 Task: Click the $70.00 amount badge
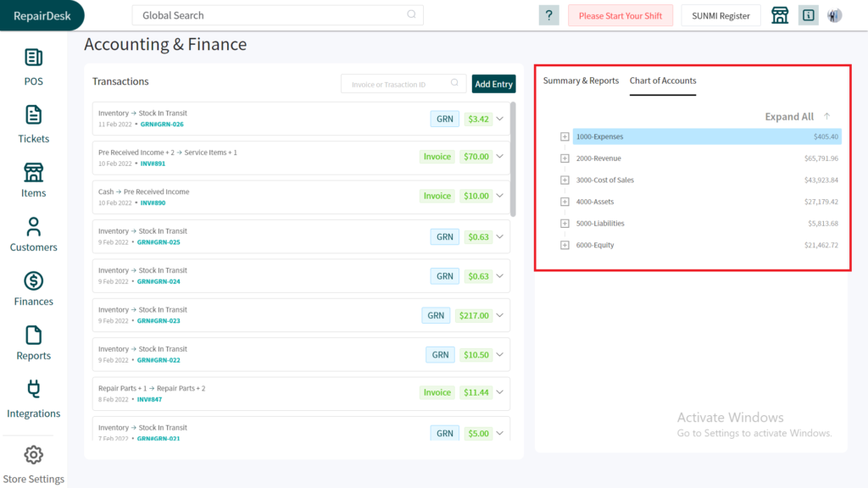[476, 157]
